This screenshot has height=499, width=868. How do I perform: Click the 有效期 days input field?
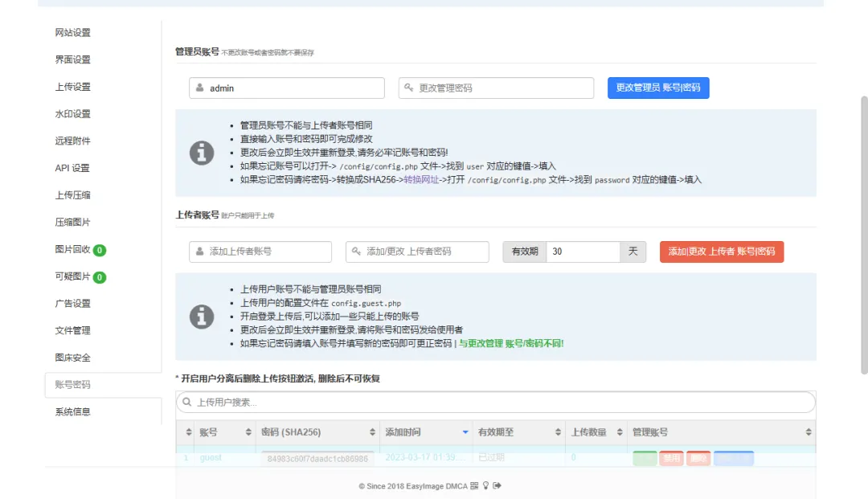[583, 252]
